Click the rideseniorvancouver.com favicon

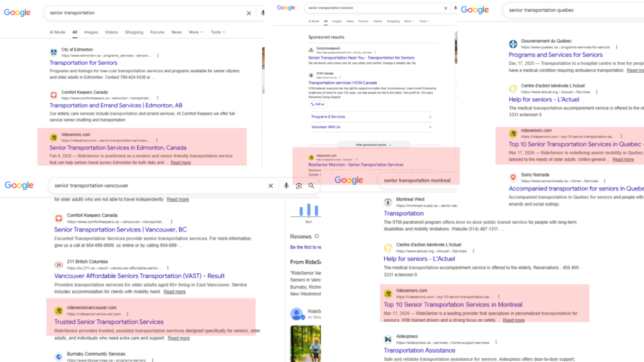[58, 310]
